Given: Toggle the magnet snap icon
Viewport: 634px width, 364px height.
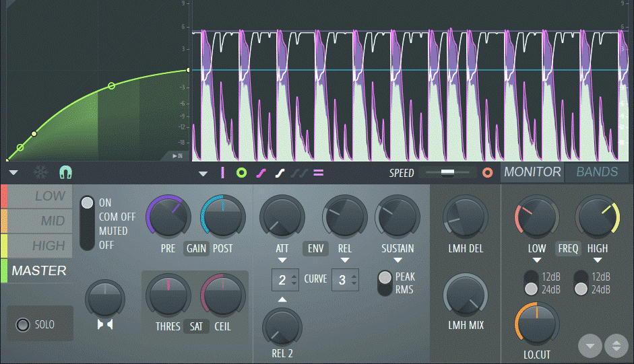Looking at the screenshot, I should 65,172.
